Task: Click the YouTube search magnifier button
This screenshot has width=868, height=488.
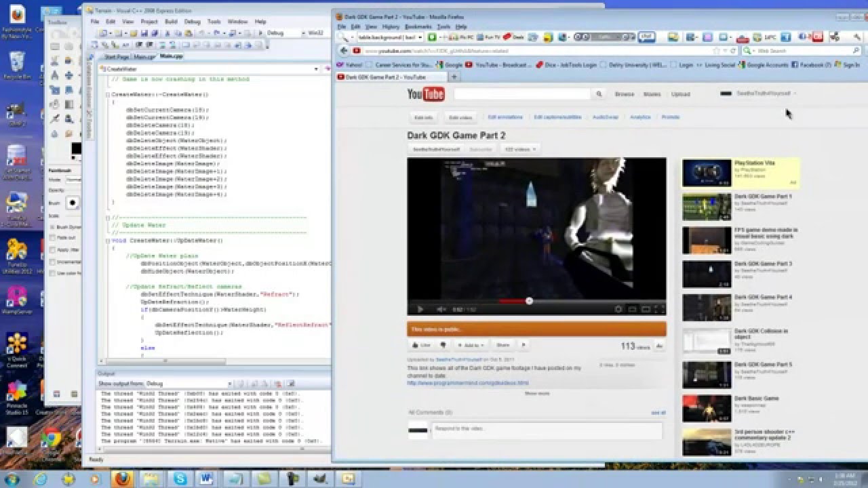Action: coord(599,94)
